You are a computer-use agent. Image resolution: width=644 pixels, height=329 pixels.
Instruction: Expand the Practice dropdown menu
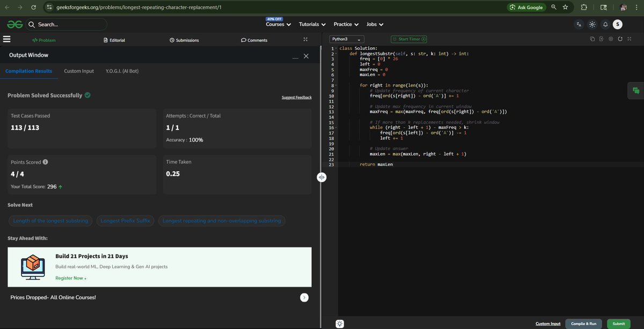tap(346, 24)
